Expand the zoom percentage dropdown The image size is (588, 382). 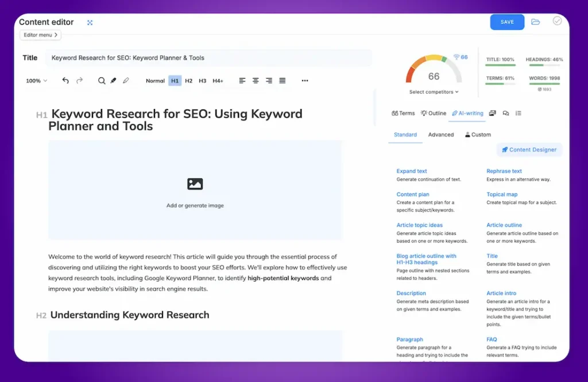[x=36, y=81]
